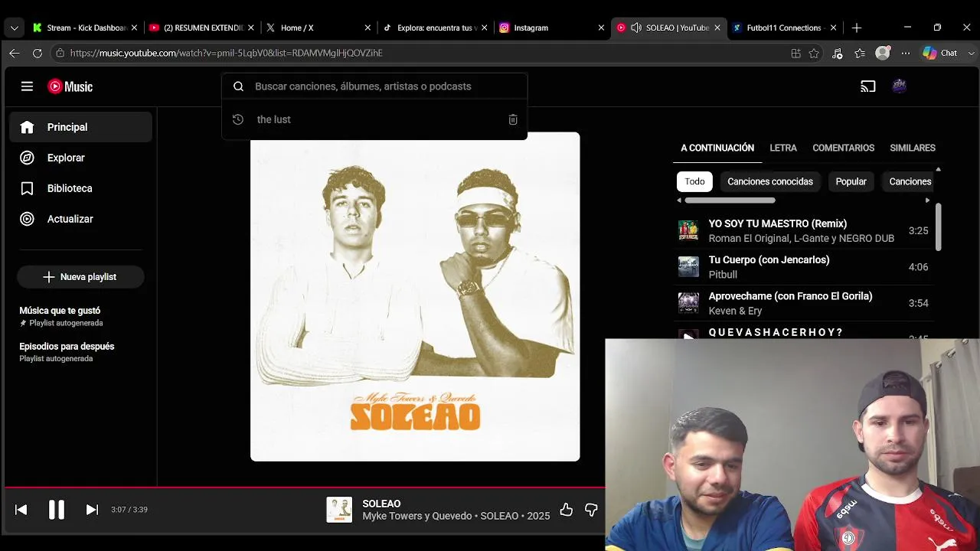This screenshot has width=980, height=551.
Task: Click the SOLEAO album cover art
Action: tap(415, 296)
